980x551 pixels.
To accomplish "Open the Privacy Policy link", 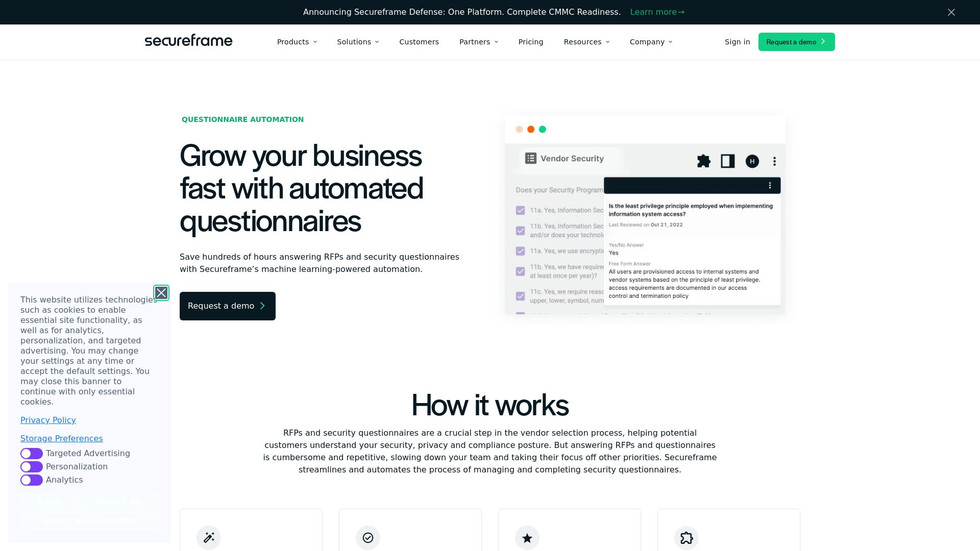I will click(x=48, y=420).
